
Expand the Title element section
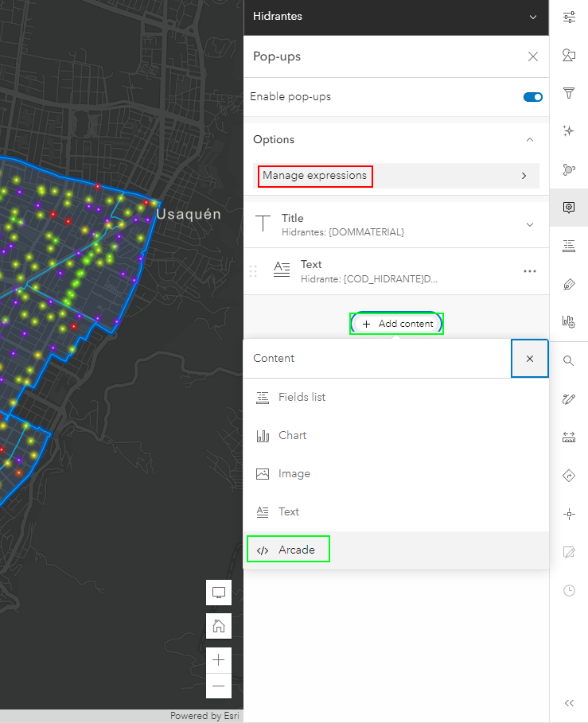click(x=530, y=225)
